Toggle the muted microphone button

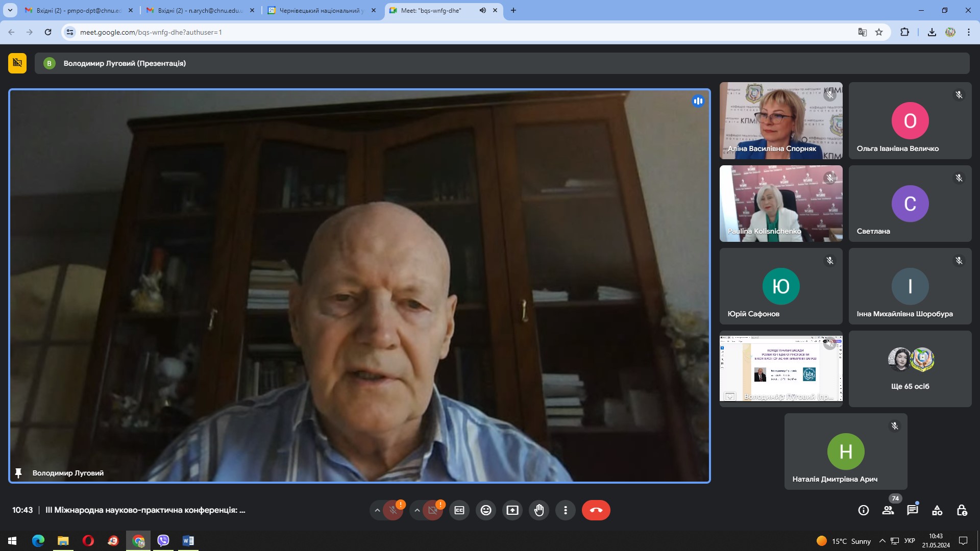click(x=393, y=510)
